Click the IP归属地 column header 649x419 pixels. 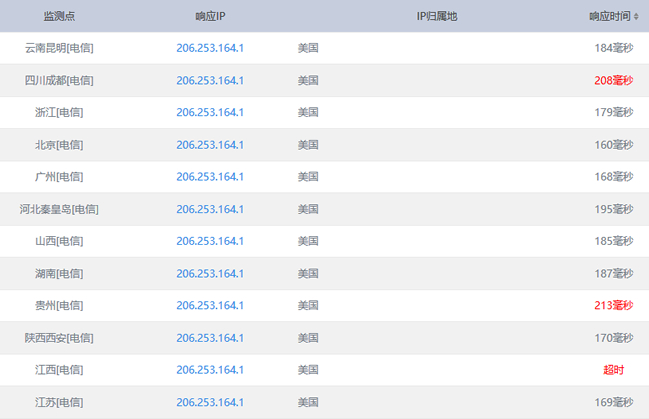point(437,17)
